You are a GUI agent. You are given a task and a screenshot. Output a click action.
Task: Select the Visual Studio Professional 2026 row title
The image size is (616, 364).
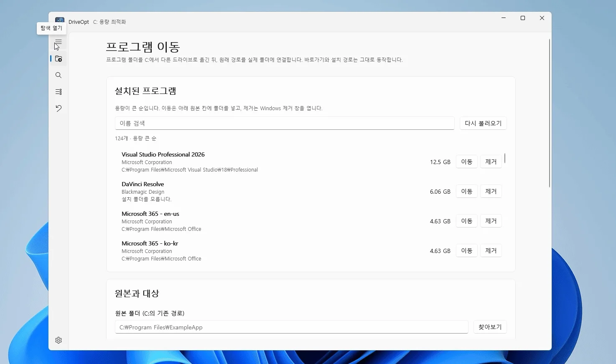point(163,154)
